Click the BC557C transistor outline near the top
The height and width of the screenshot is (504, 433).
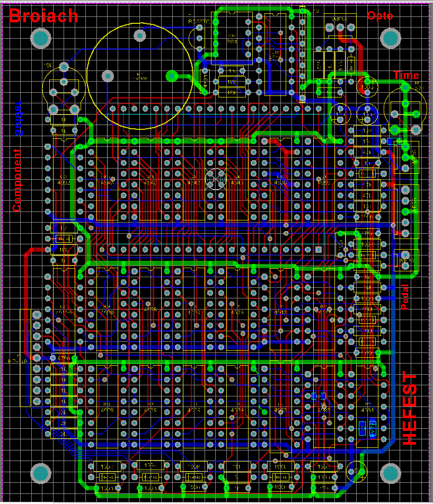coord(197,38)
